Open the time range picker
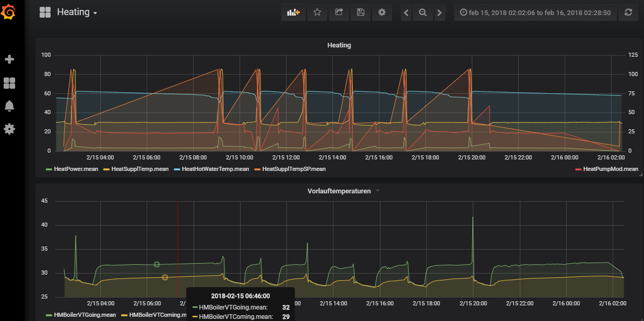The width and height of the screenshot is (644, 321). (535, 13)
